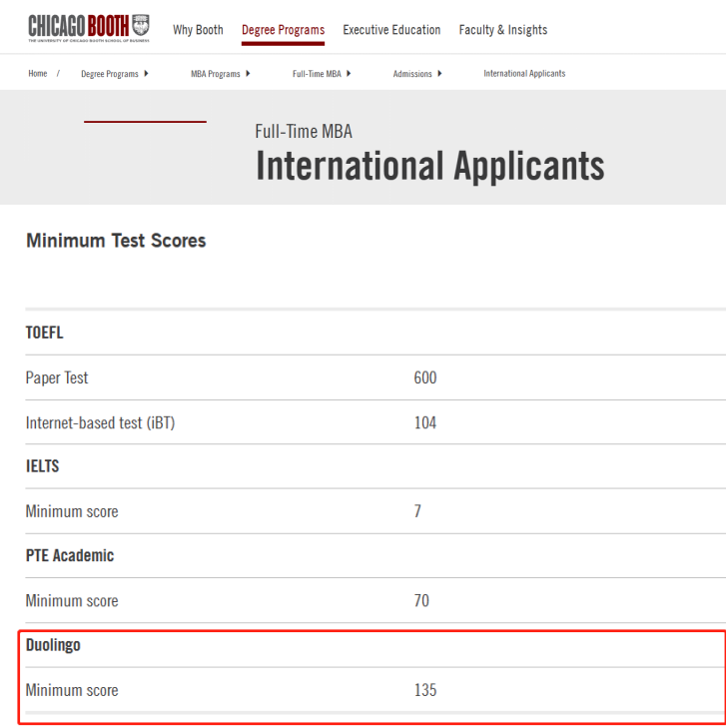Click the International Applicants page heading
Viewport: 726px width, 728px height.
(x=429, y=166)
